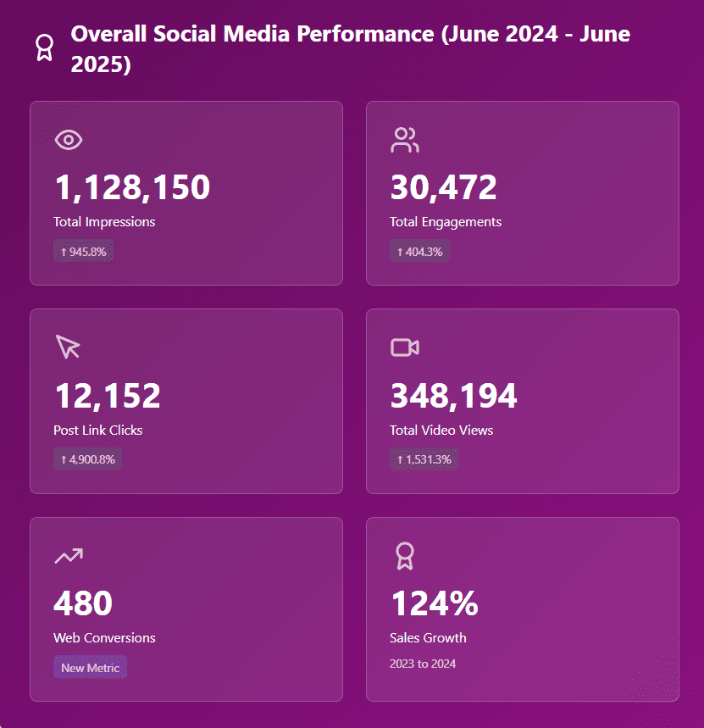This screenshot has width=704, height=728.
Task: Click the 1,128,150 impressions figure
Action: [131, 187]
